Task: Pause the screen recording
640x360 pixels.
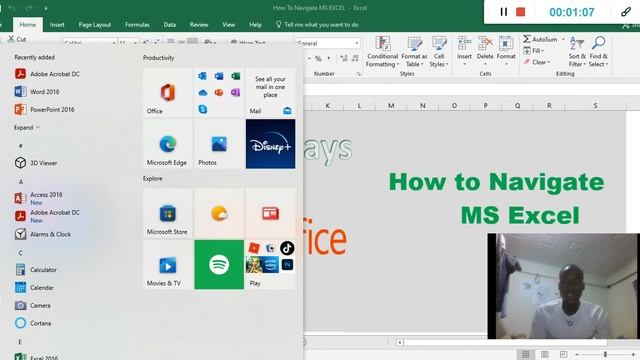Action: pyautogui.click(x=504, y=12)
